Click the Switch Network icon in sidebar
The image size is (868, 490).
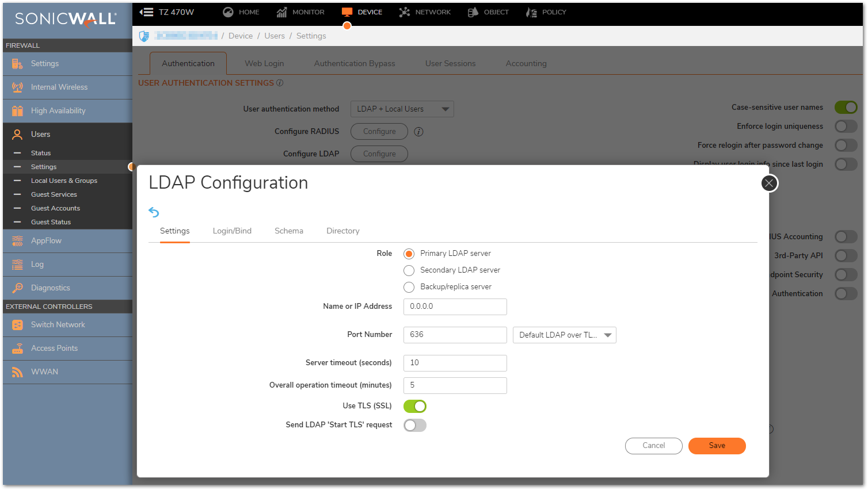point(18,325)
